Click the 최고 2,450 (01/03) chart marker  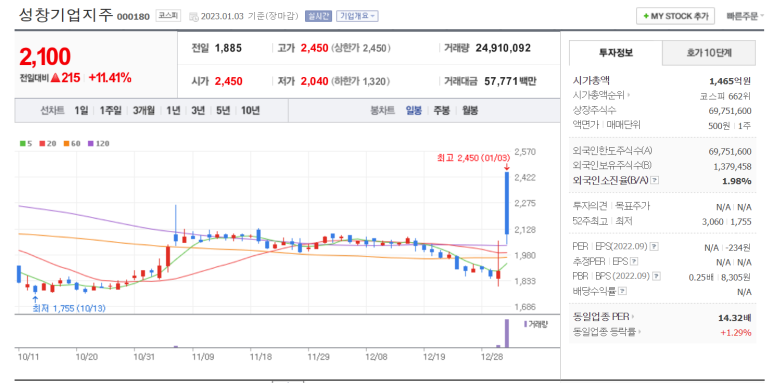(473, 158)
